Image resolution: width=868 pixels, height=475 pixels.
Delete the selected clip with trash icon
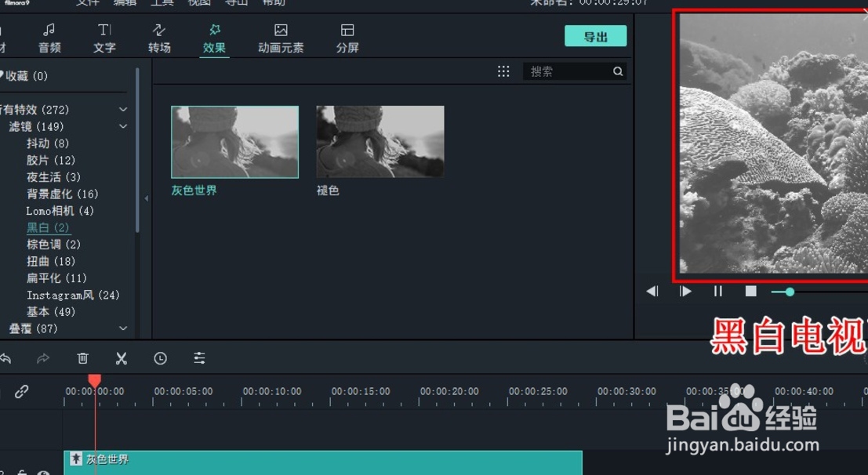click(82, 359)
